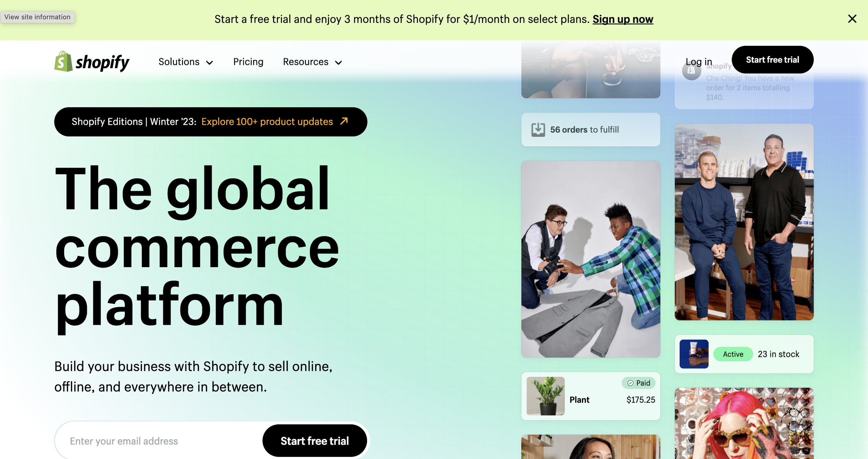Click the orders inbox icon beside 56 orders
This screenshot has height=459, width=868.
pyautogui.click(x=538, y=129)
